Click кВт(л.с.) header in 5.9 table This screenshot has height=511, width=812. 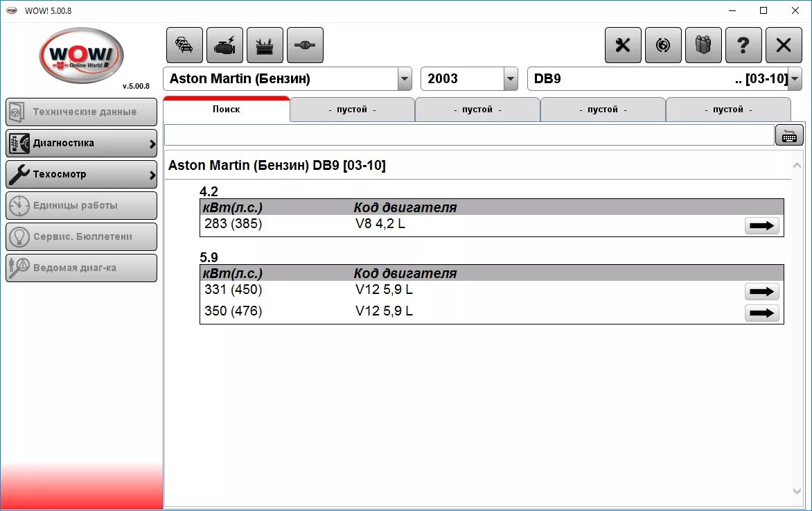(x=233, y=274)
